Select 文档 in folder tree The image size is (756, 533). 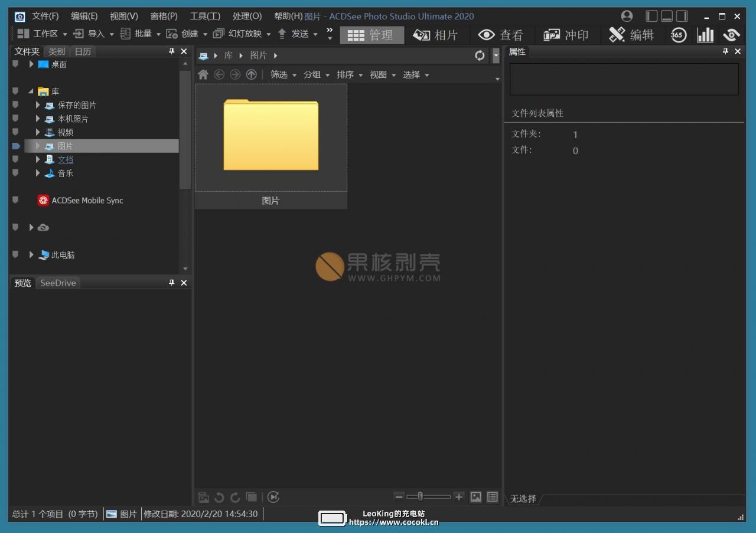[65, 159]
